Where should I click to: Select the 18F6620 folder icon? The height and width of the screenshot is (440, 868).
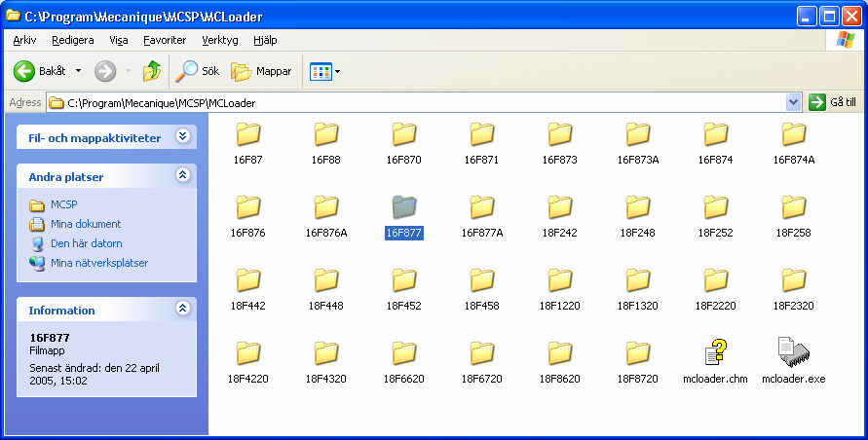[x=404, y=353]
